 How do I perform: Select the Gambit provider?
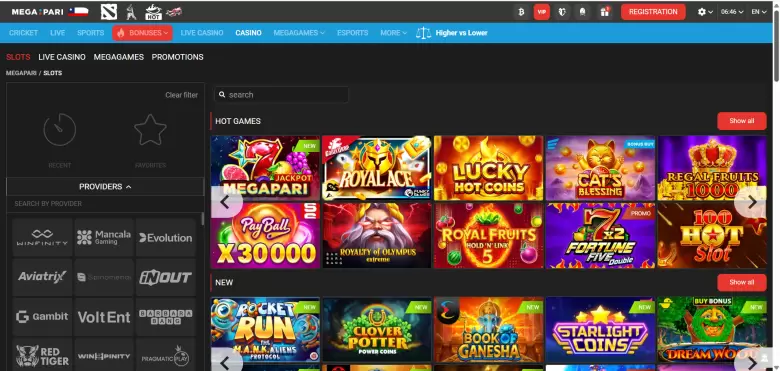pos(42,317)
